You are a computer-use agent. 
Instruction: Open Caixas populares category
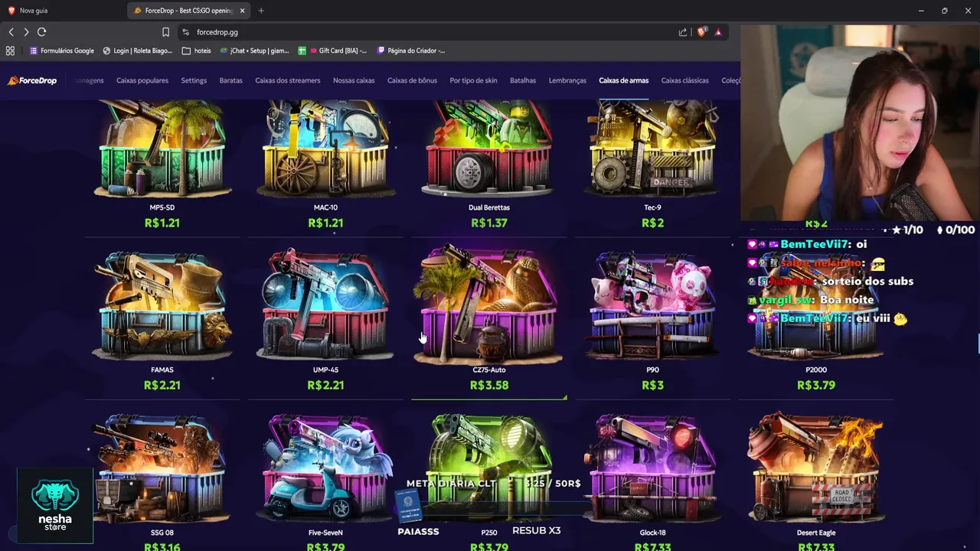(x=142, y=80)
